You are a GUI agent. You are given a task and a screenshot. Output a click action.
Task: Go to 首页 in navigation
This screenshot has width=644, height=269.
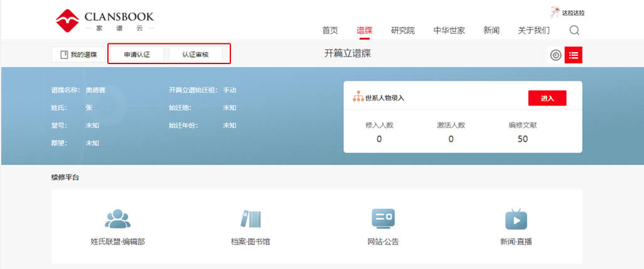coord(330,30)
